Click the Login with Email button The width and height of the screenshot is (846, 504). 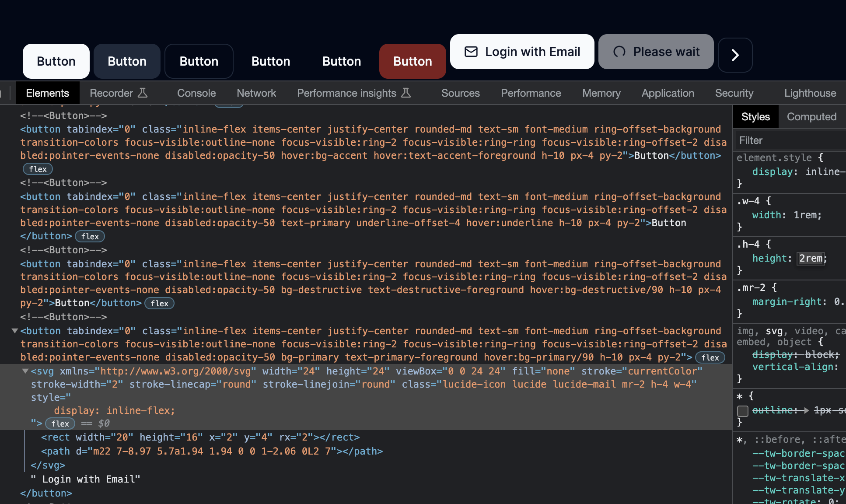(522, 52)
